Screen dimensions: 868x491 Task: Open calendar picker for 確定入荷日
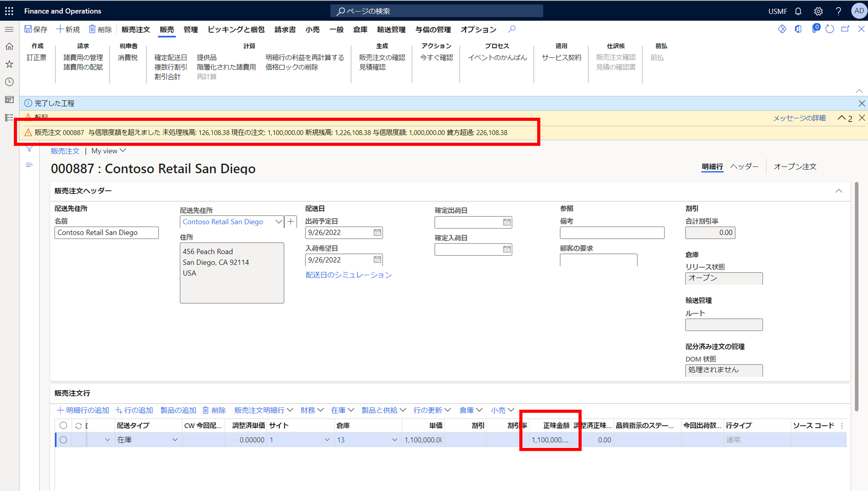tap(507, 249)
